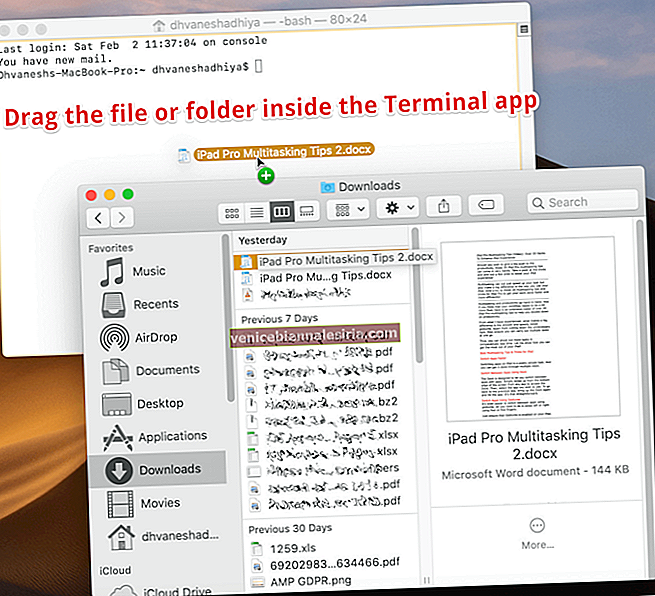Image resolution: width=655 pixels, height=596 pixels.
Task: Click the Terminal scrollback split icon
Action: pos(523,29)
